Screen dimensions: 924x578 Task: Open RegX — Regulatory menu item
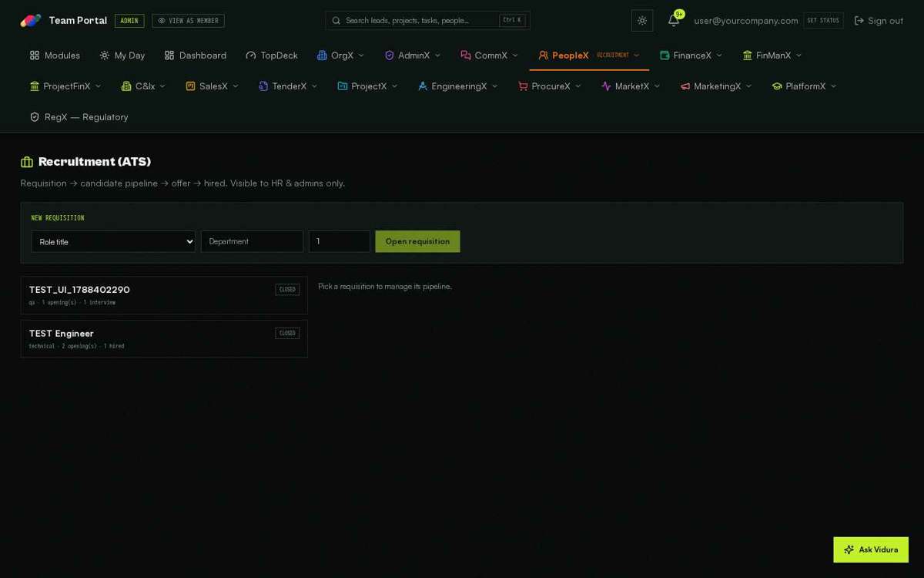pos(79,117)
